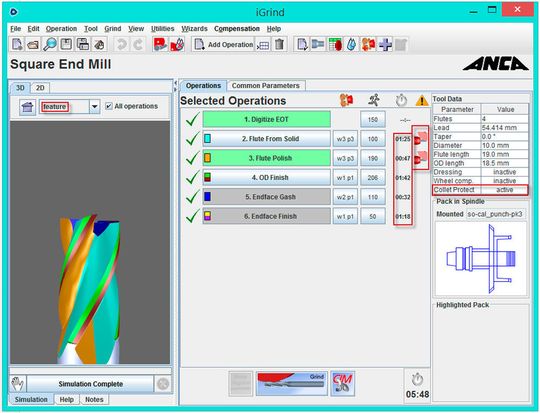Select the 2. Flute From Solid operation
Image resolution: width=540 pixels, height=413 pixels.
pyautogui.click(x=267, y=139)
